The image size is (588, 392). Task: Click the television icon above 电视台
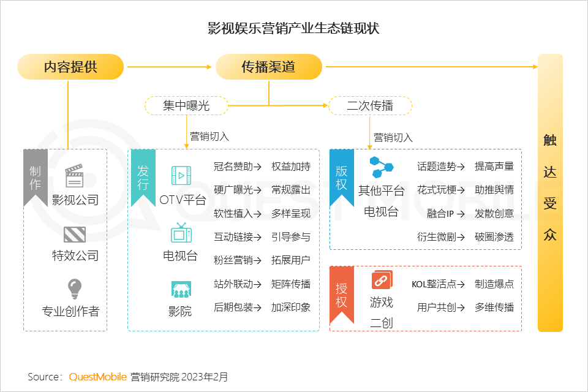click(181, 233)
